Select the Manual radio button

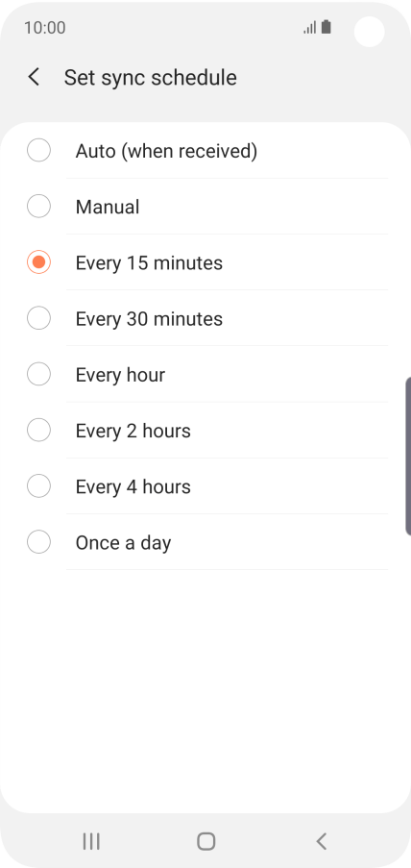coord(38,206)
